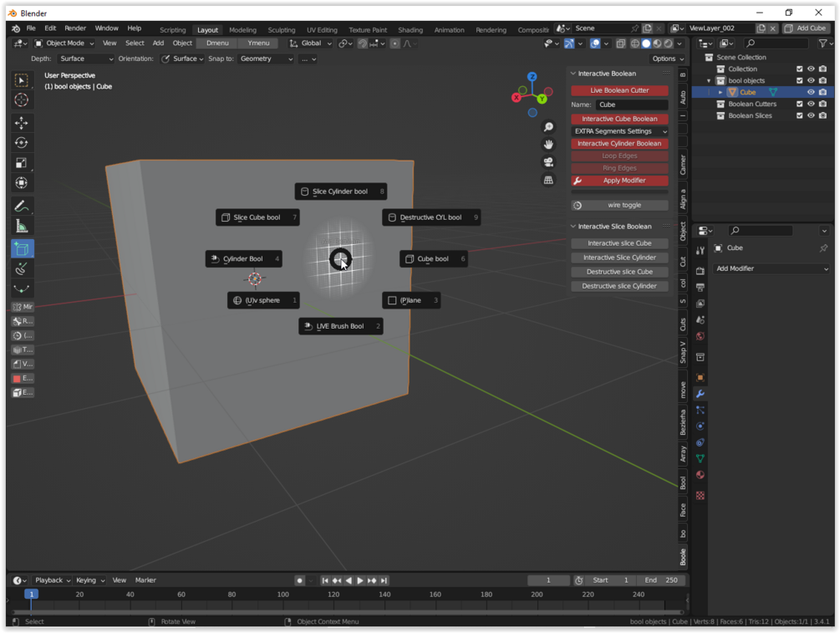Viewport: 840px width, 633px height.
Task: Hide Boolean Slices collection in viewport
Action: tap(811, 115)
